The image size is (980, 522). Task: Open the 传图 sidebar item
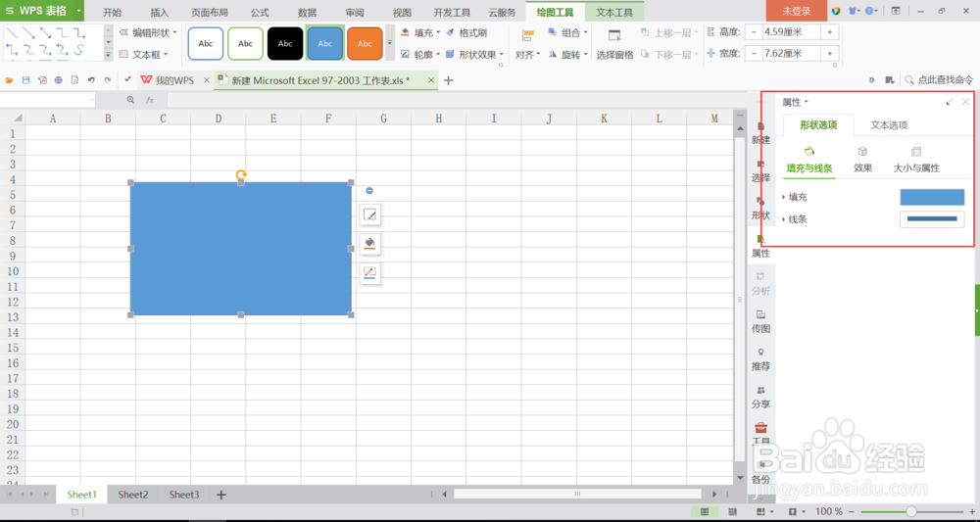point(760,321)
